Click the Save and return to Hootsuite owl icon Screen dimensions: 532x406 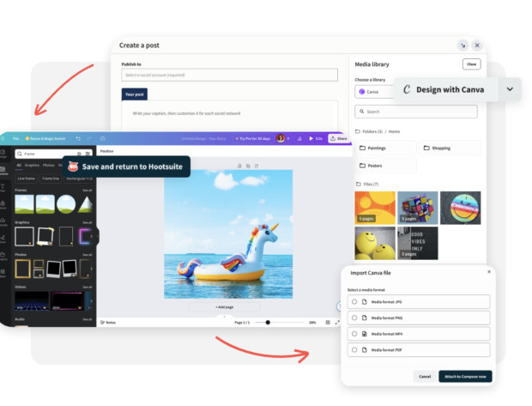[73, 167]
